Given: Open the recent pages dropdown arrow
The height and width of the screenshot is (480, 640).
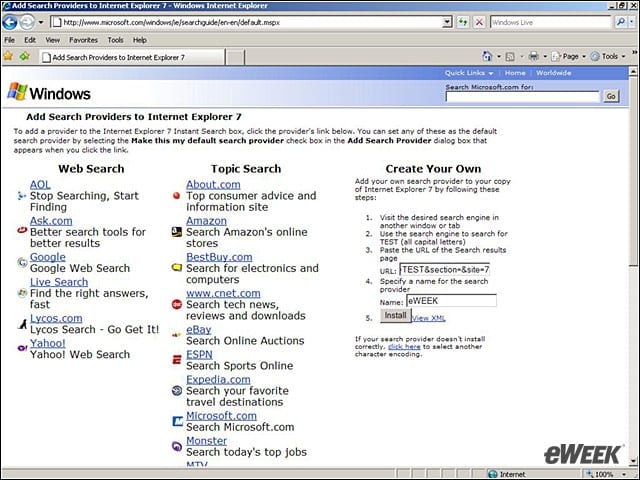Looking at the screenshot, I should tap(40, 22).
